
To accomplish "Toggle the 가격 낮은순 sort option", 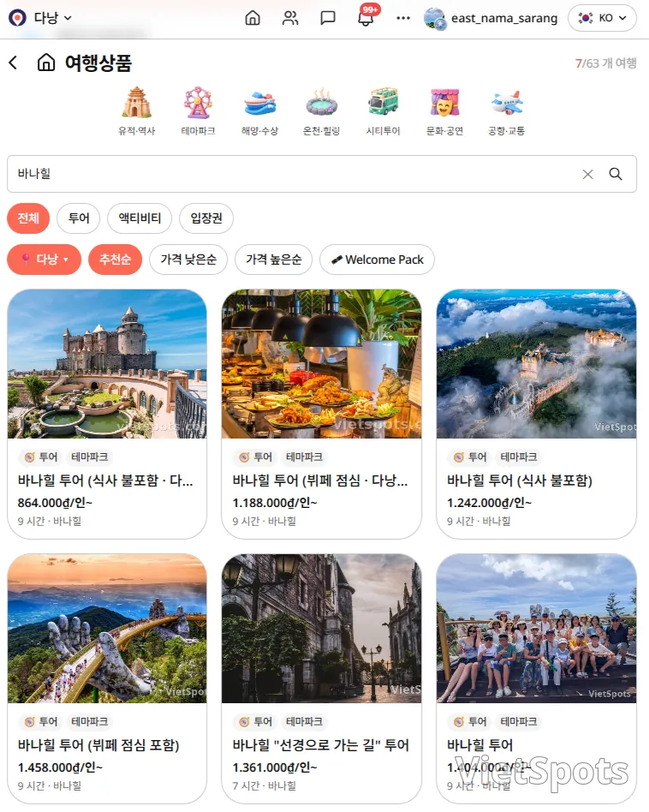I will click(x=188, y=260).
